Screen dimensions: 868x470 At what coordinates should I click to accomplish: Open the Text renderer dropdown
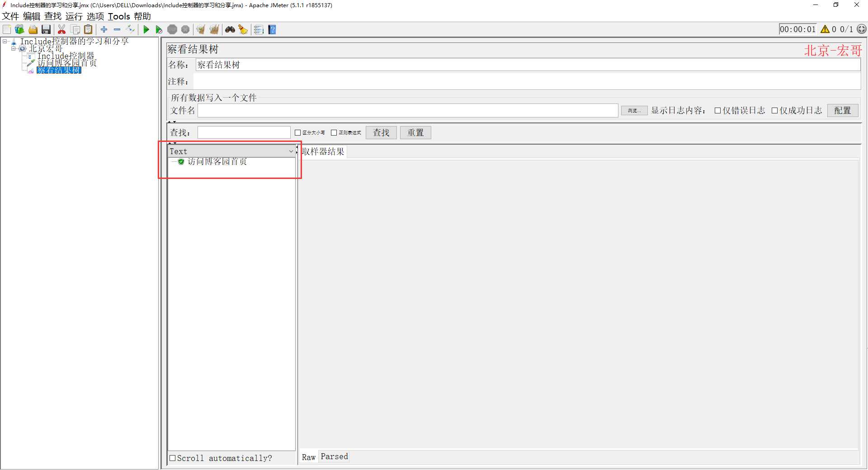pos(232,151)
